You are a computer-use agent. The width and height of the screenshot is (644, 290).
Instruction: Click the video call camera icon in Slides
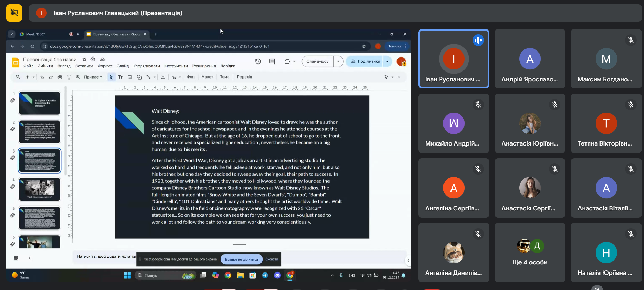point(287,61)
